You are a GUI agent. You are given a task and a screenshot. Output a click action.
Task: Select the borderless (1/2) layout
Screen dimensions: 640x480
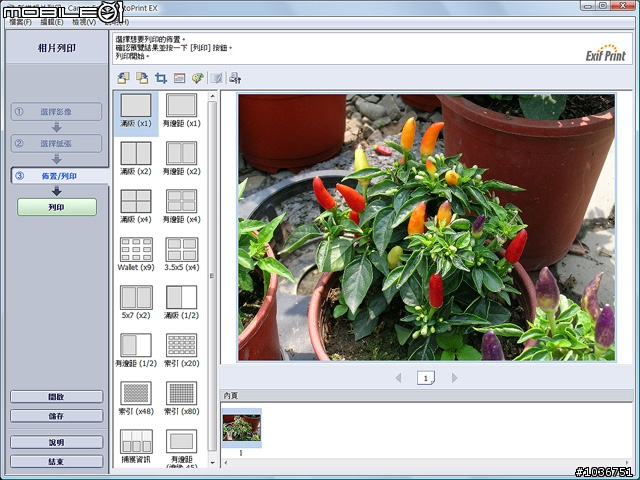click(181, 302)
